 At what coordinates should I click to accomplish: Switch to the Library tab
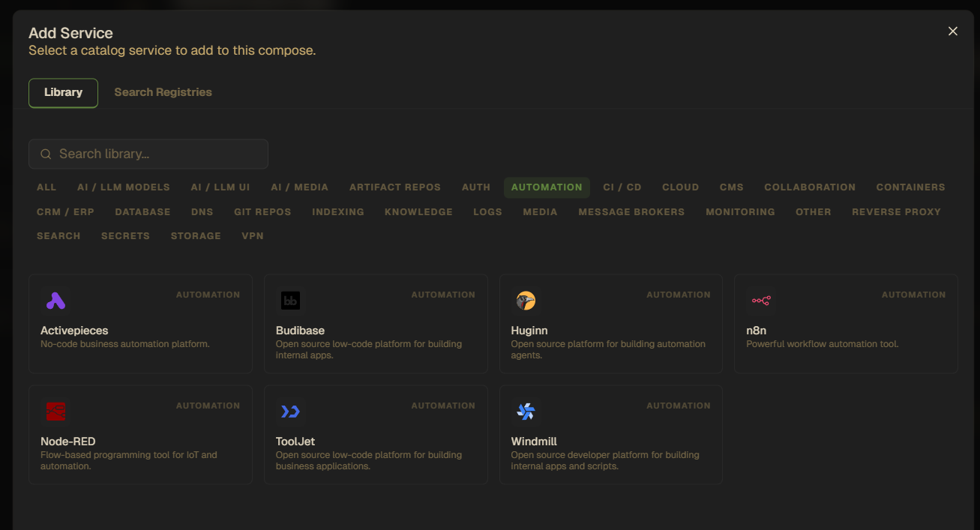pos(63,92)
